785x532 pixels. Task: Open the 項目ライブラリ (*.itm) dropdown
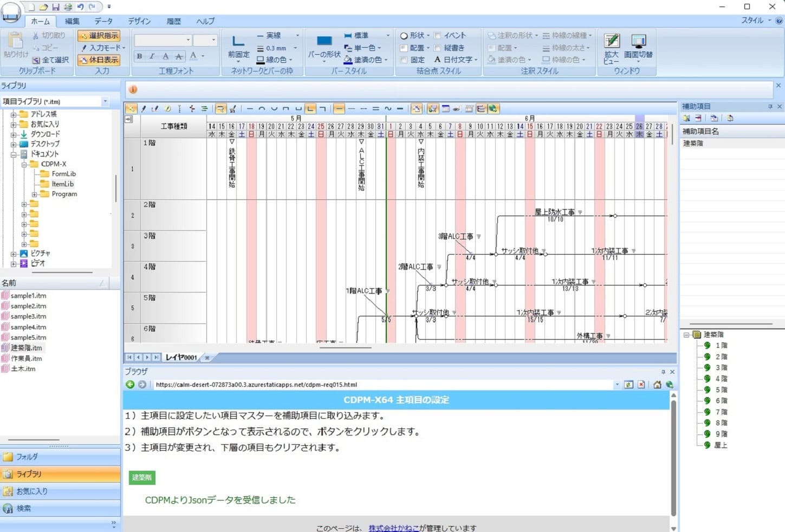click(105, 101)
